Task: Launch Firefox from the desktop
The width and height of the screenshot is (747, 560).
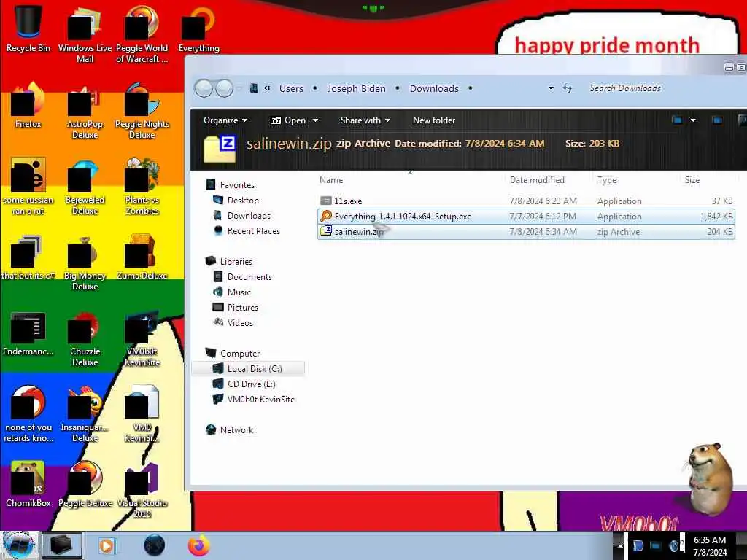Action: coord(28,105)
